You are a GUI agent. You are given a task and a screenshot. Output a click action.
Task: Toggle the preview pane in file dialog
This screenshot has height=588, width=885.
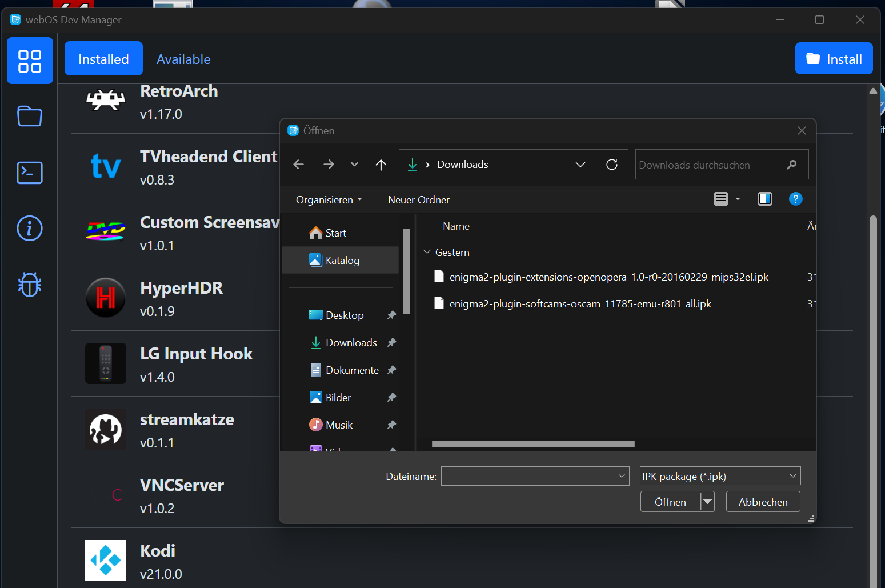click(x=765, y=199)
